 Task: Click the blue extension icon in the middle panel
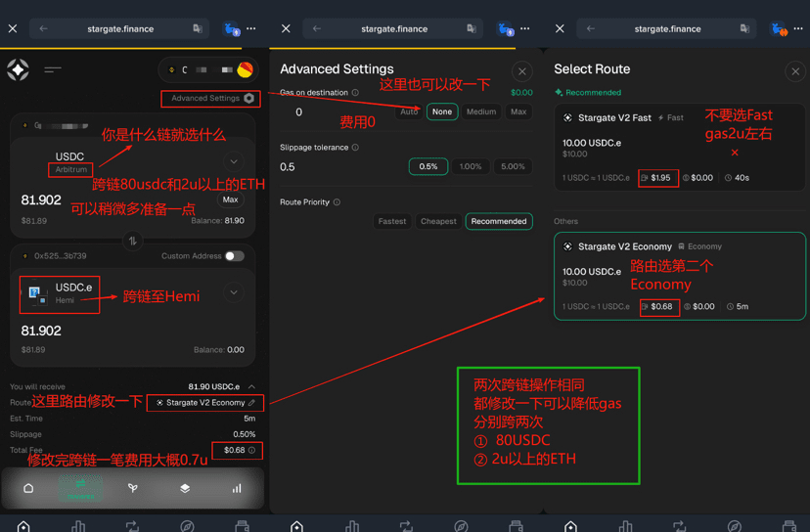(505, 29)
